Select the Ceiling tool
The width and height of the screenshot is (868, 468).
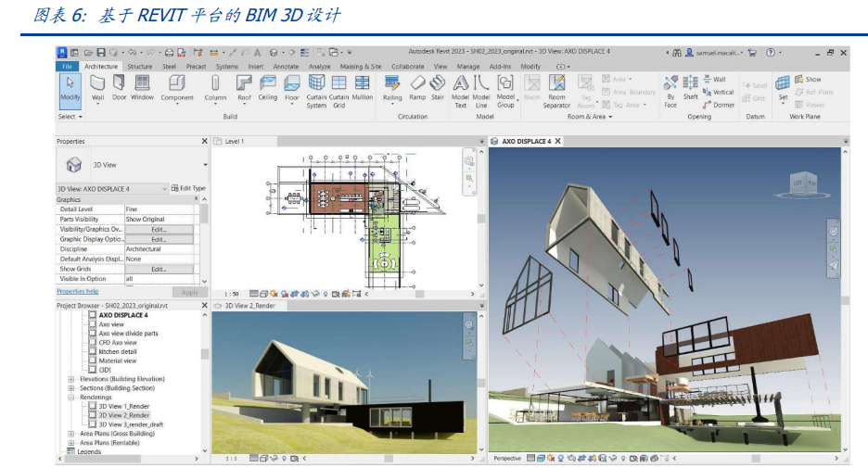267,89
